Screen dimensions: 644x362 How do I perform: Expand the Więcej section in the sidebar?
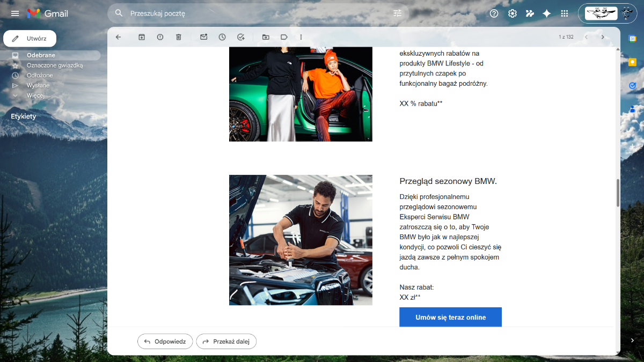click(x=35, y=95)
